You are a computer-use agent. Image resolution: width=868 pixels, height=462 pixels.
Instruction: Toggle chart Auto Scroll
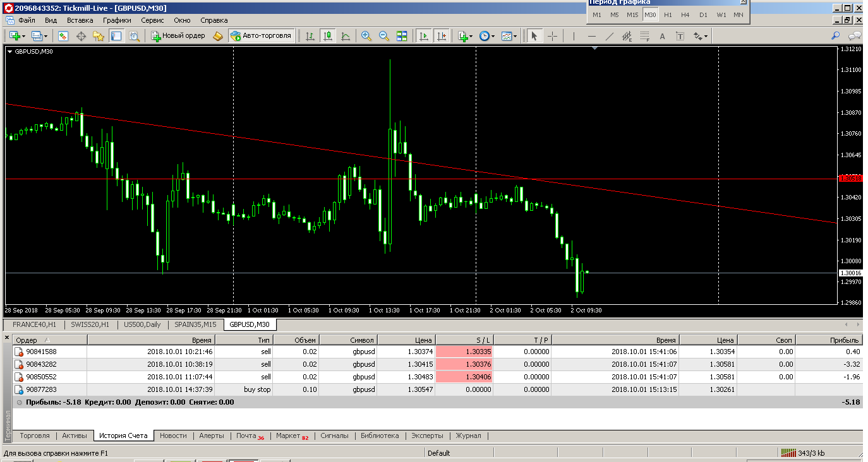click(424, 36)
